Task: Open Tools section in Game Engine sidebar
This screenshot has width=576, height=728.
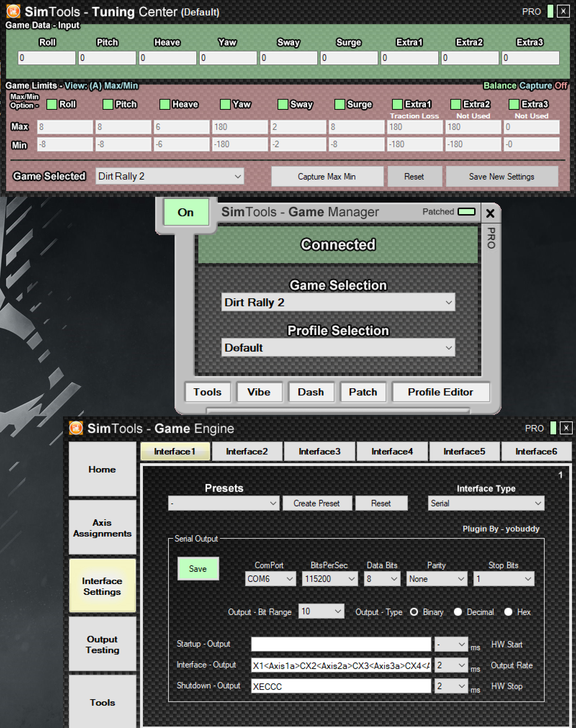Action: [102, 702]
